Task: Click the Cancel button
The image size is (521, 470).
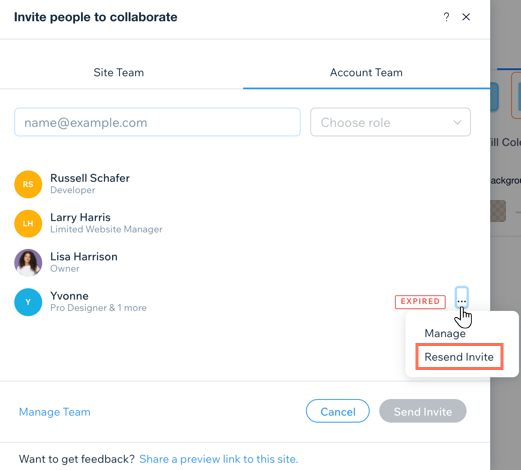Action: pos(338,411)
